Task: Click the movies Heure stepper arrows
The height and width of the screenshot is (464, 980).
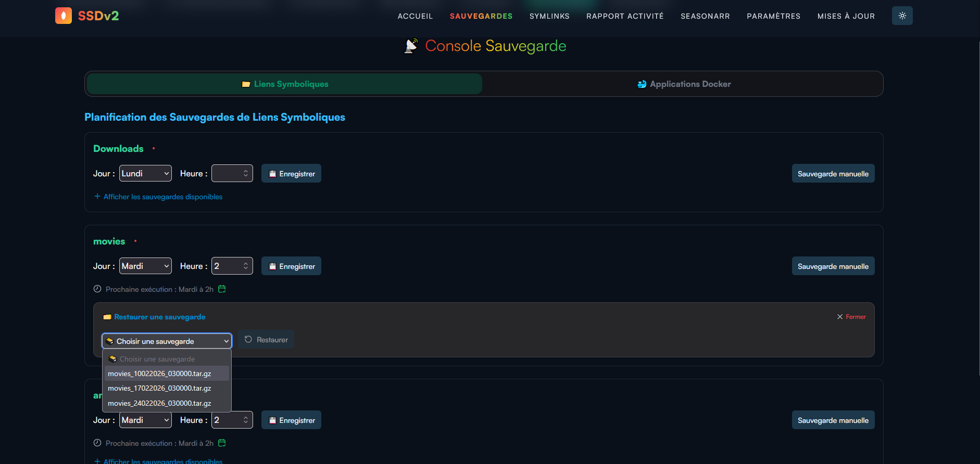Action: [246, 266]
